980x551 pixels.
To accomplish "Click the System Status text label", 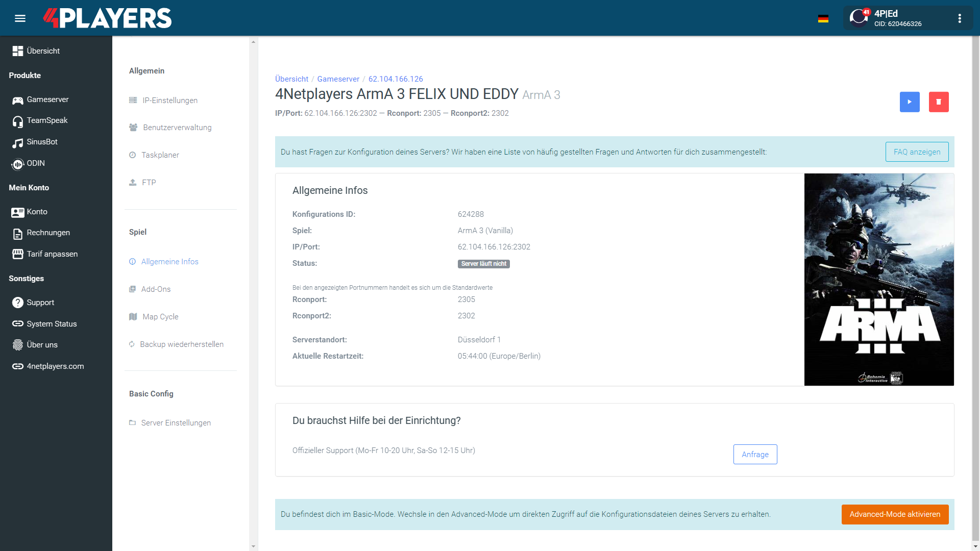I will 52,324.
